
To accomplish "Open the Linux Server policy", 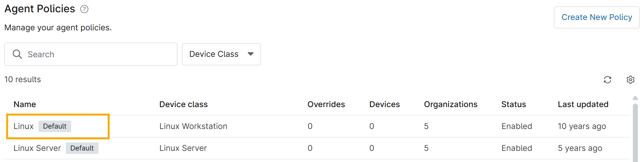I will (x=37, y=148).
